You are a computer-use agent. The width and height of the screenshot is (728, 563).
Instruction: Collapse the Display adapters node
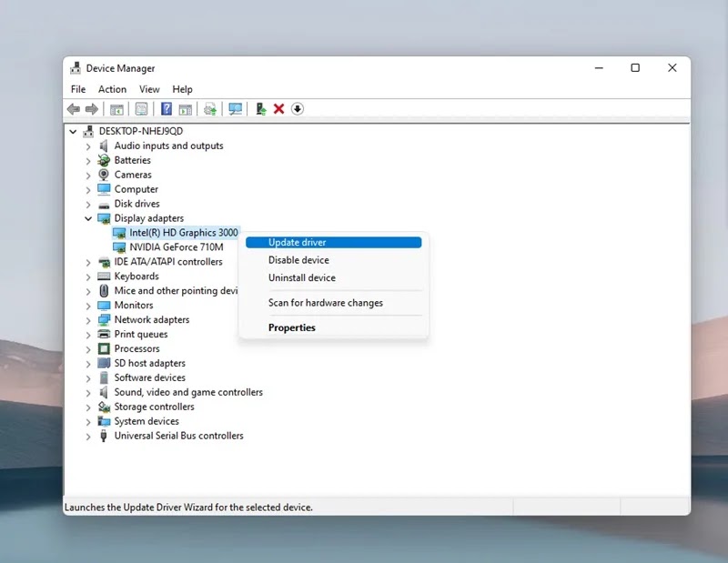(x=88, y=218)
